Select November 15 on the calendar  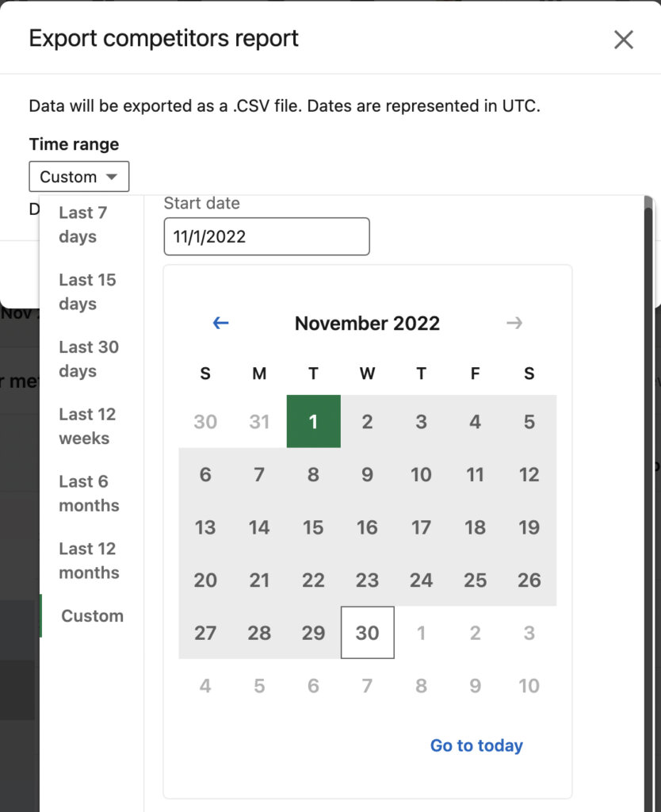tap(313, 527)
